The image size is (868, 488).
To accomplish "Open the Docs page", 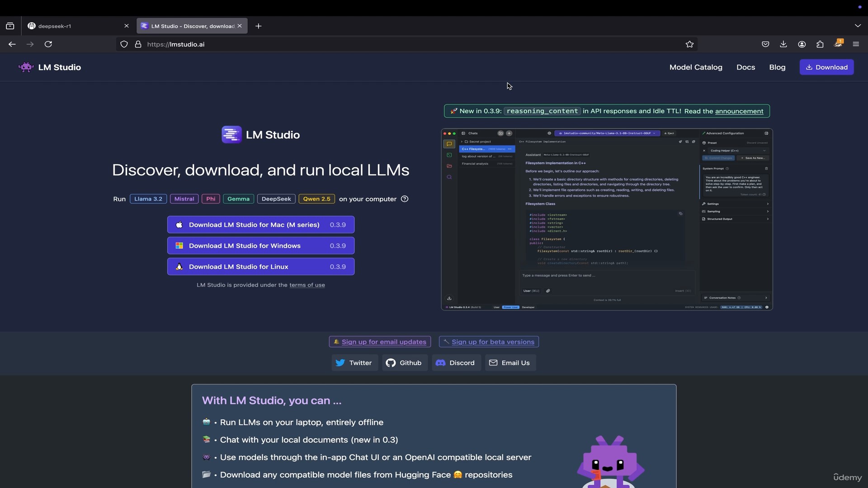I will (x=745, y=67).
